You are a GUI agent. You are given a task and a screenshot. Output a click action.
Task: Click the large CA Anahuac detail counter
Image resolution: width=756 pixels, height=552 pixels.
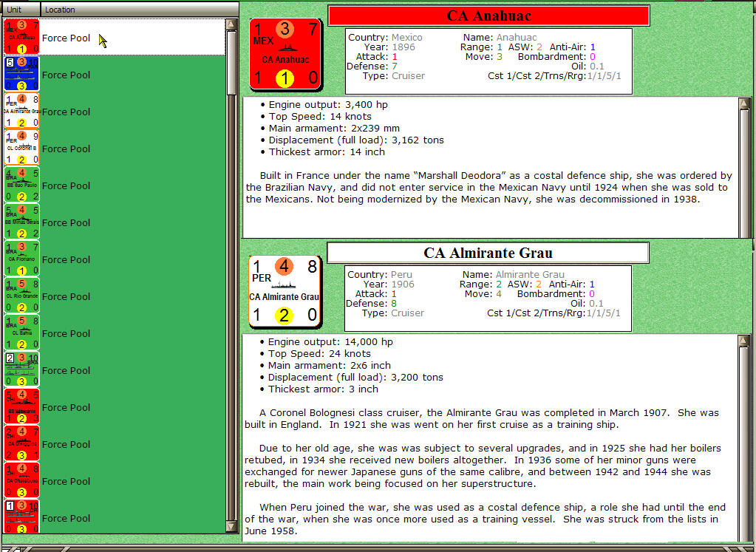(285, 54)
